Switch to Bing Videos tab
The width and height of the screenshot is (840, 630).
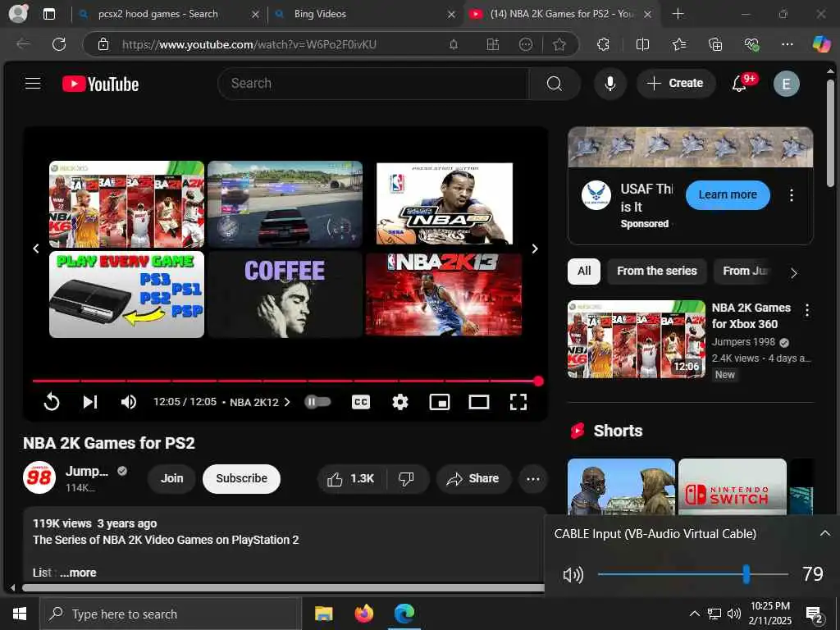(321, 14)
